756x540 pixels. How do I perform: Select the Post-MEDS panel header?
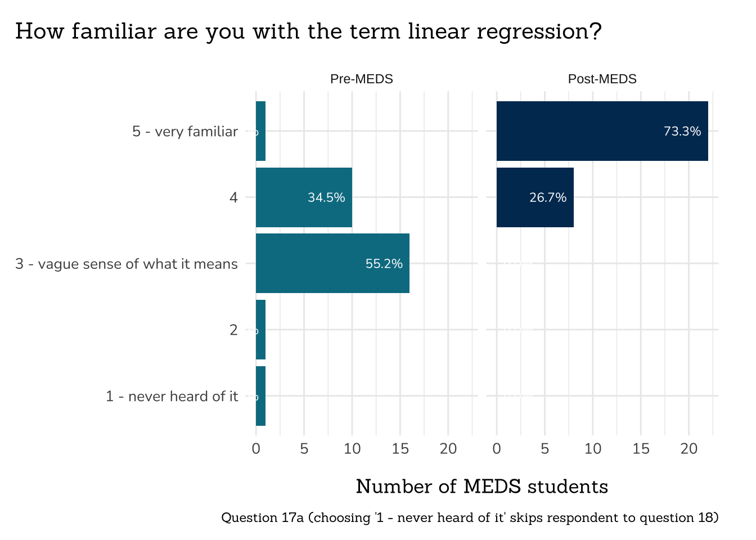(602, 79)
